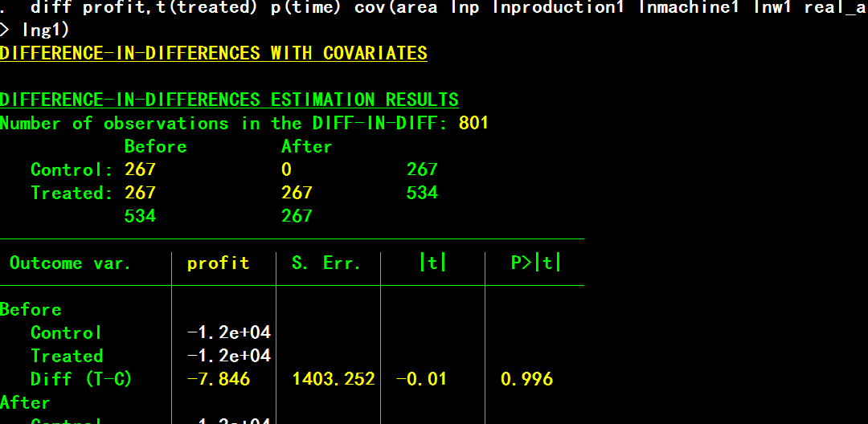868x424 pixels.
Task: Click the 'Diff (T-C)' row label
Action: pyautogui.click(x=81, y=379)
